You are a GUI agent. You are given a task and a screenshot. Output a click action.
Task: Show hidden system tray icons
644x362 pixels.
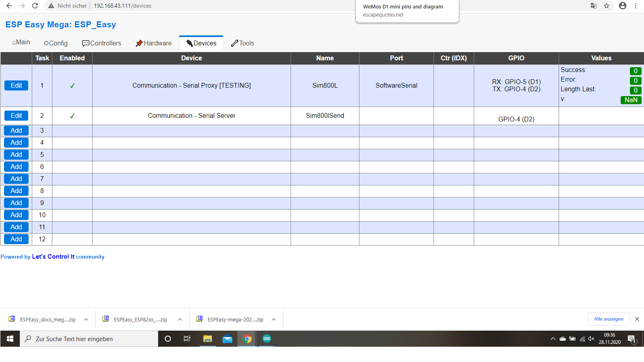click(553, 339)
